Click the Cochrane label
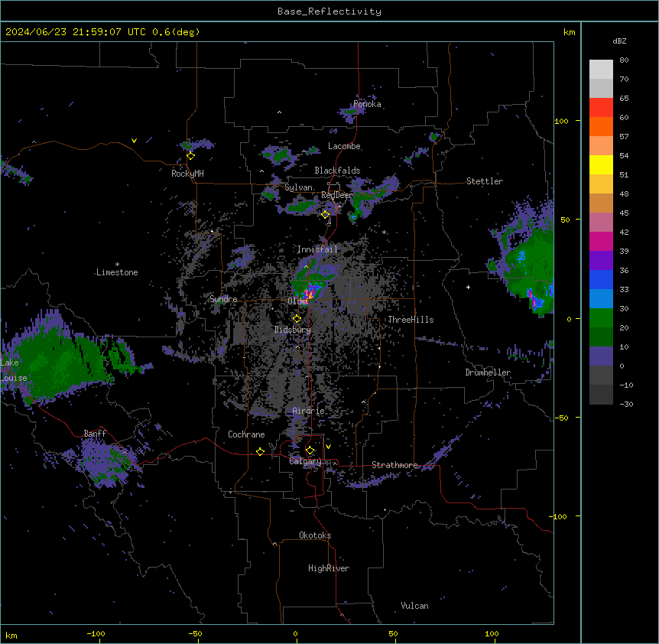The height and width of the screenshot is (644, 659). pyautogui.click(x=246, y=434)
